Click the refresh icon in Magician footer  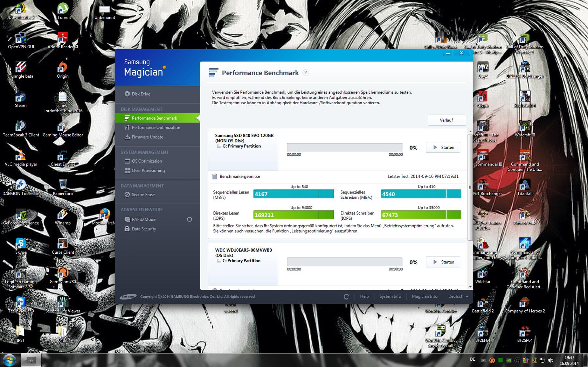[x=346, y=296]
